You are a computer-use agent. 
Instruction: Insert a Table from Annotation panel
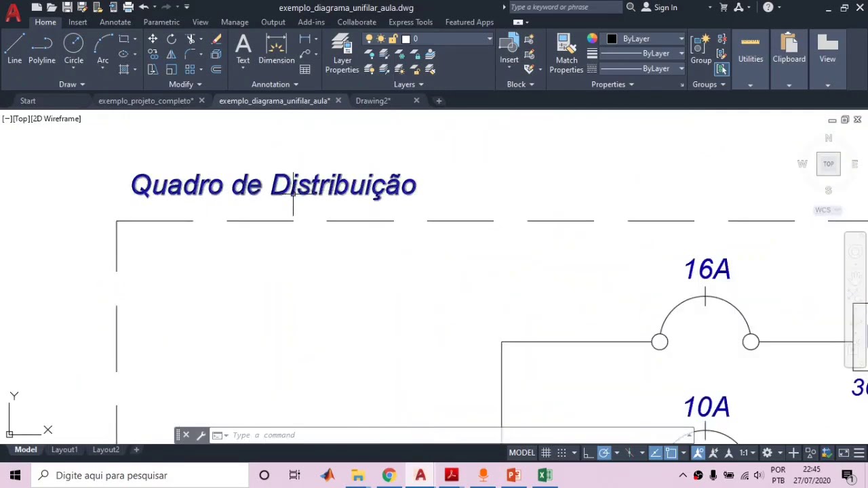[x=305, y=69]
